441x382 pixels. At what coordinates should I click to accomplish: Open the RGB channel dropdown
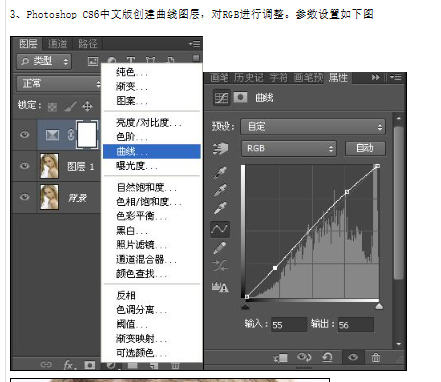click(x=289, y=148)
